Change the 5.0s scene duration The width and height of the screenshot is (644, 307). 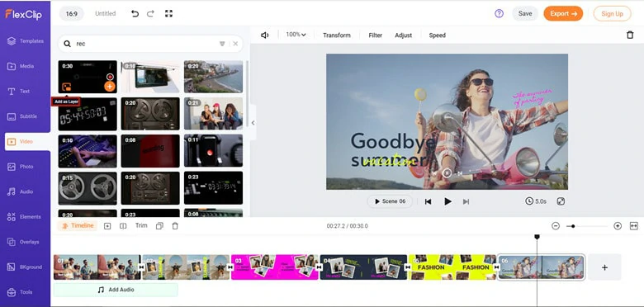pyautogui.click(x=536, y=201)
